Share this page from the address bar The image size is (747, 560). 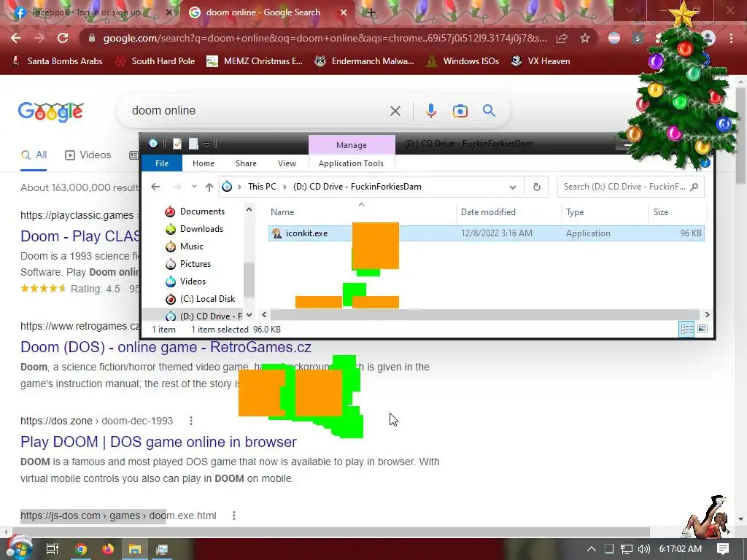pyautogui.click(x=562, y=38)
